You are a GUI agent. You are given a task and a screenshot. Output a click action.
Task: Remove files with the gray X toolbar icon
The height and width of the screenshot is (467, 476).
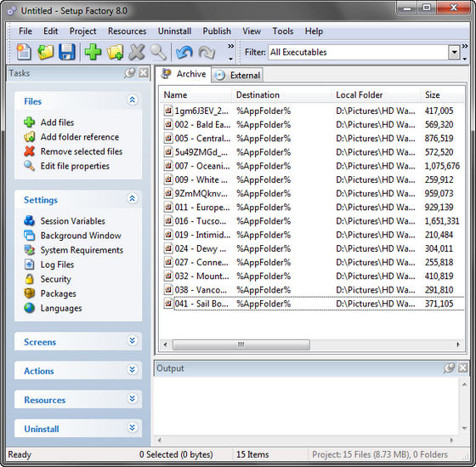pos(137,52)
